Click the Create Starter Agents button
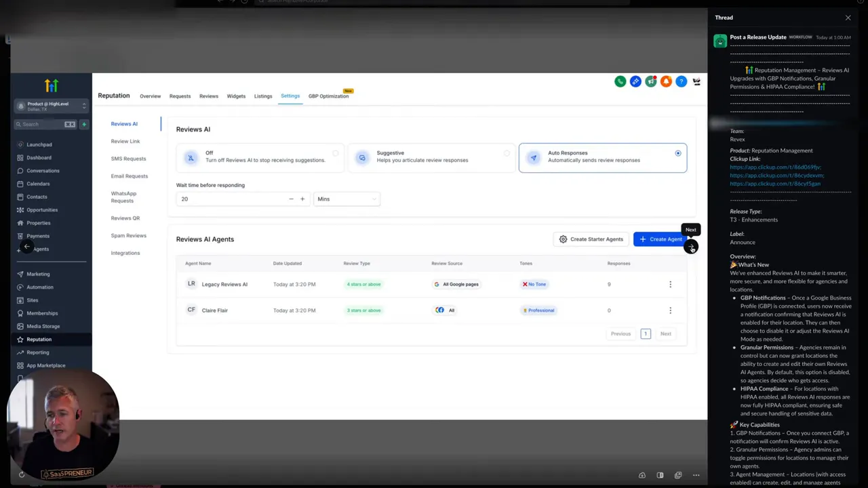The image size is (868, 488). pos(591,239)
